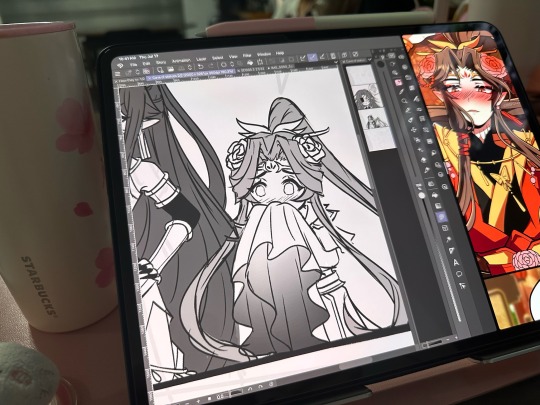Open the Filter menu

pyautogui.click(x=247, y=55)
